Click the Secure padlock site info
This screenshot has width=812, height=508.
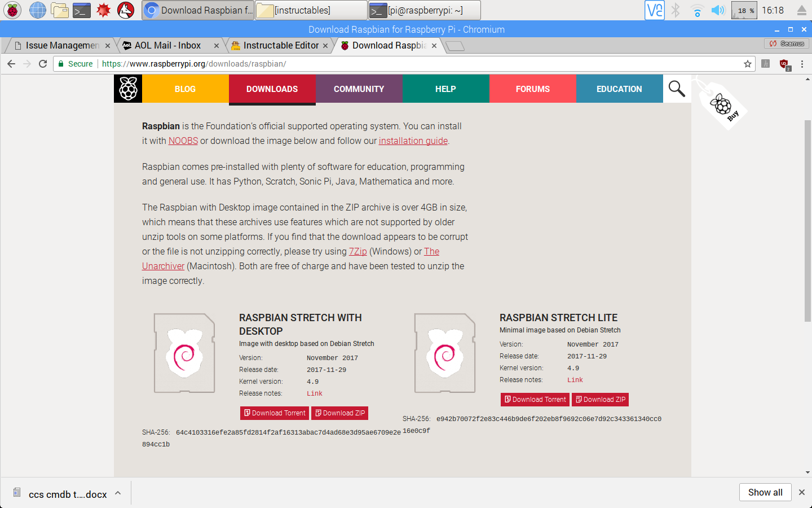pyautogui.click(x=75, y=64)
